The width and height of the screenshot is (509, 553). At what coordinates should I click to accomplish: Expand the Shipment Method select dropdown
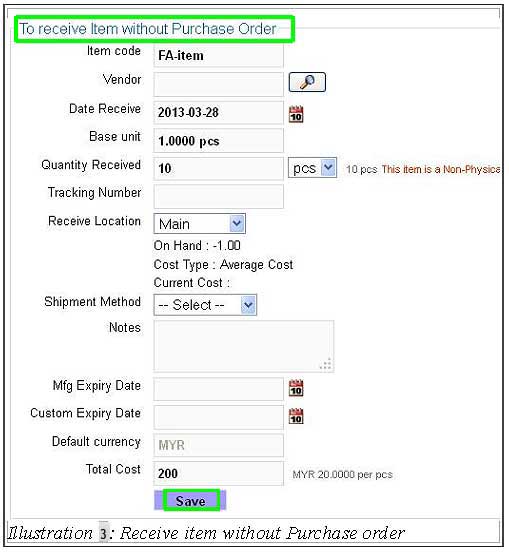tap(205, 305)
